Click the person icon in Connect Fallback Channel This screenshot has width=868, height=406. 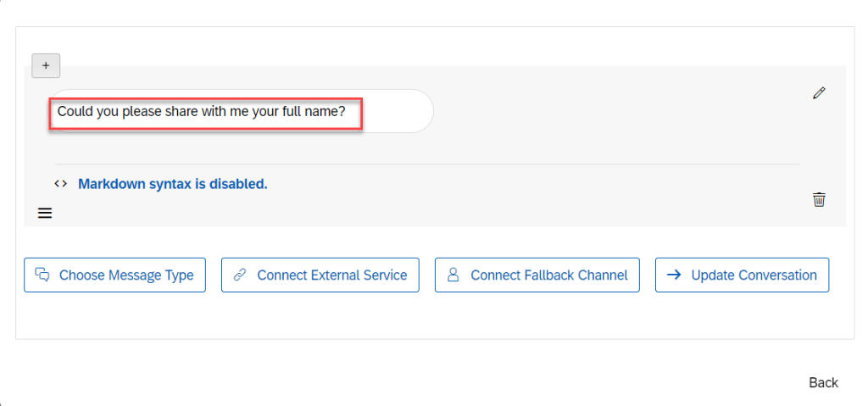(x=453, y=275)
